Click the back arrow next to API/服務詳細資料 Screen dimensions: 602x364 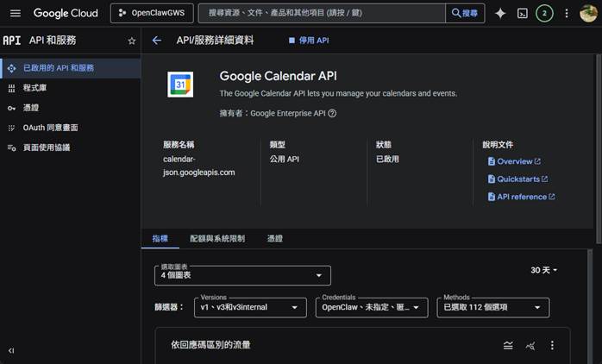pos(156,41)
